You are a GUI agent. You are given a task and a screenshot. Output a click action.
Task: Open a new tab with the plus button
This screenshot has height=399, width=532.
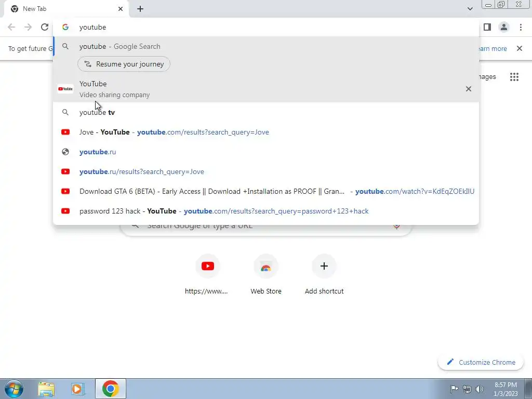(x=140, y=9)
